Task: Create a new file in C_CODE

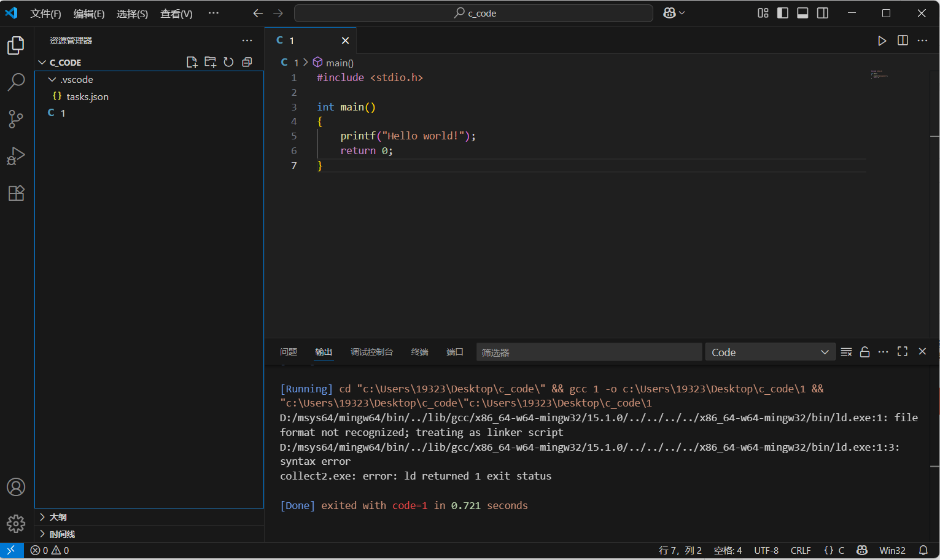Action: coord(192,61)
